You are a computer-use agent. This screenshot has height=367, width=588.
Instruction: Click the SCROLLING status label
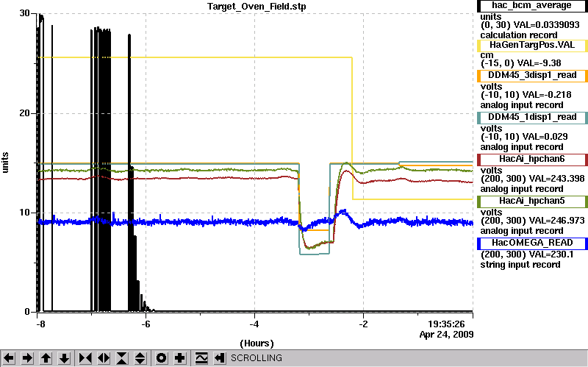(256, 358)
